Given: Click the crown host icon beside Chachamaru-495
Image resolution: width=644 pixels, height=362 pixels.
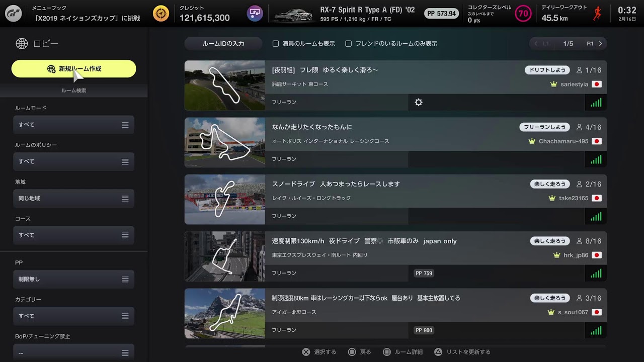Looking at the screenshot, I should 532,141.
